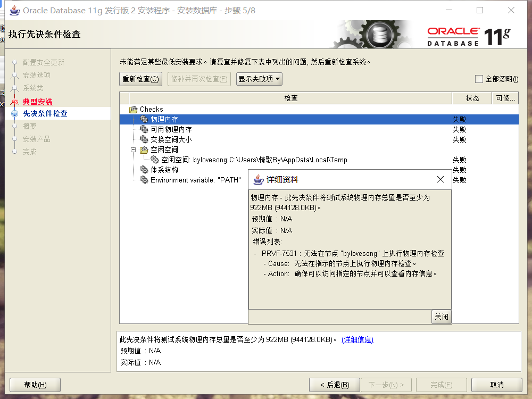This screenshot has width=532, height=399.
Task: Click the Java icon in 详细资料 title
Action: click(x=259, y=179)
